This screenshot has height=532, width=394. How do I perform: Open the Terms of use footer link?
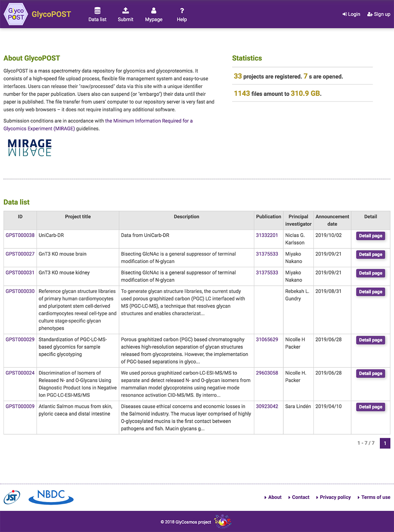[374, 497]
